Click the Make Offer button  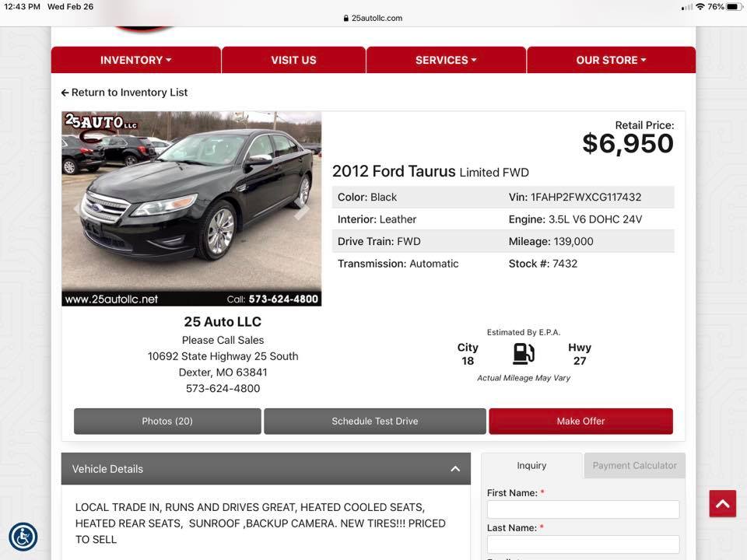(x=580, y=421)
